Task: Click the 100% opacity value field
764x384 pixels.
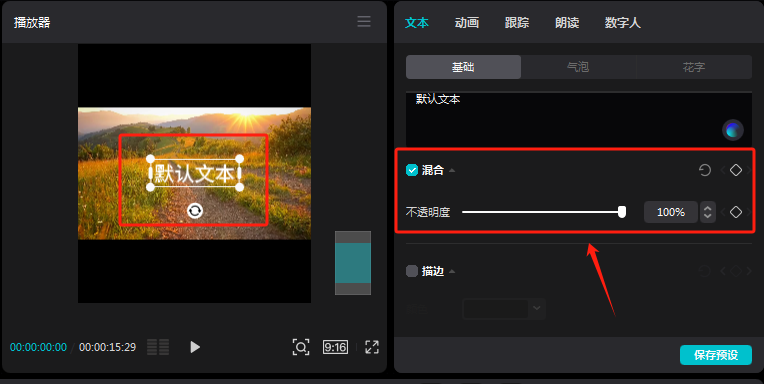Action: 670,212
